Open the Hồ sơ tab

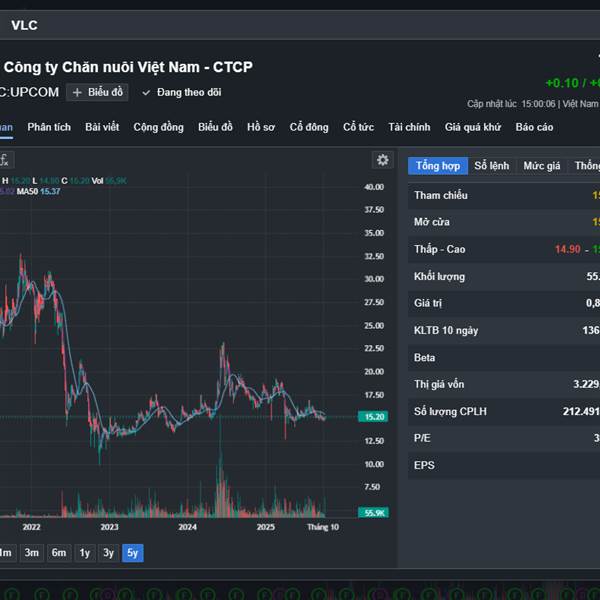261,127
